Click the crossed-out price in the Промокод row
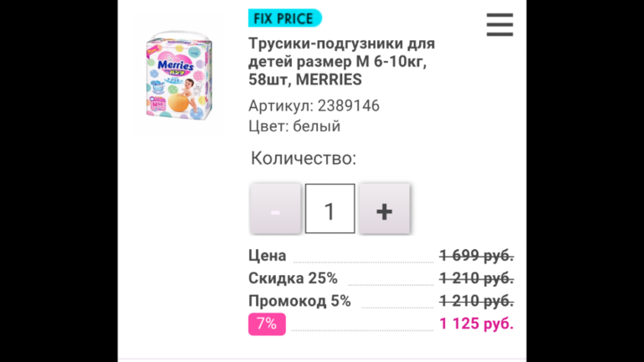Image resolution: width=644 pixels, height=362 pixels. pos(476,301)
